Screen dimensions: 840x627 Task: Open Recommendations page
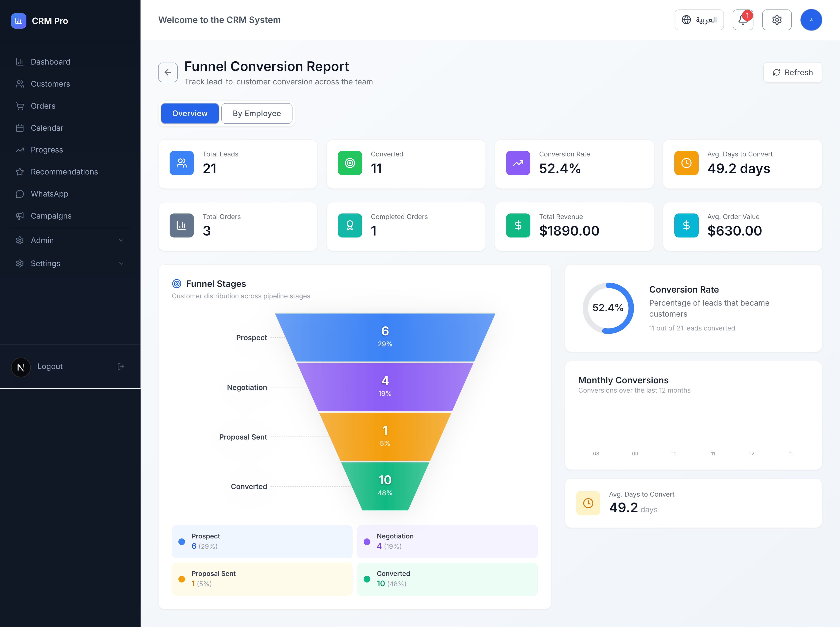(x=70, y=172)
